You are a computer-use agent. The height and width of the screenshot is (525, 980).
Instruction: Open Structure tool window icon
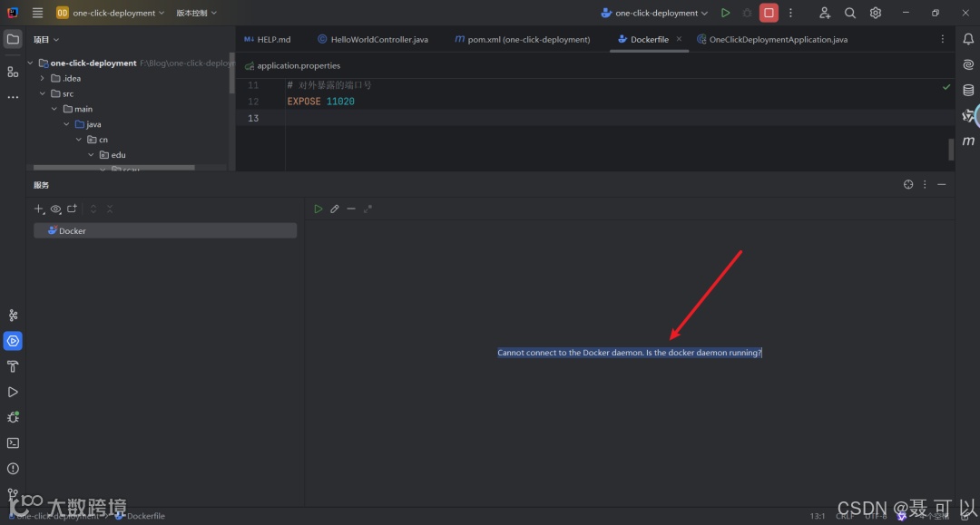coord(13,72)
